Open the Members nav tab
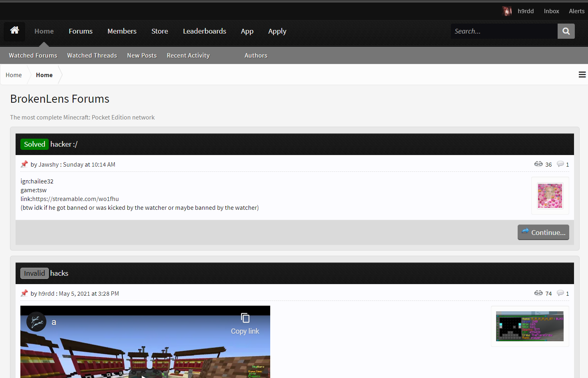 (x=122, y=31)
